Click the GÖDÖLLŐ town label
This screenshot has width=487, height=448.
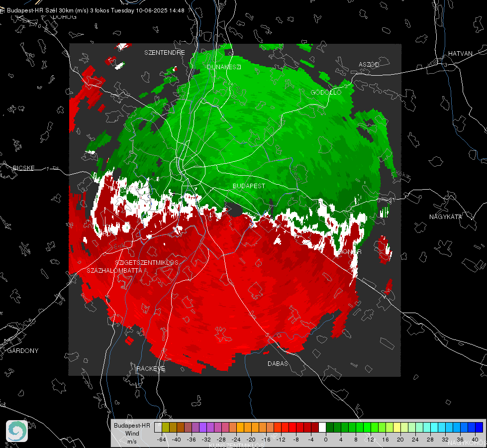(326, 92)
